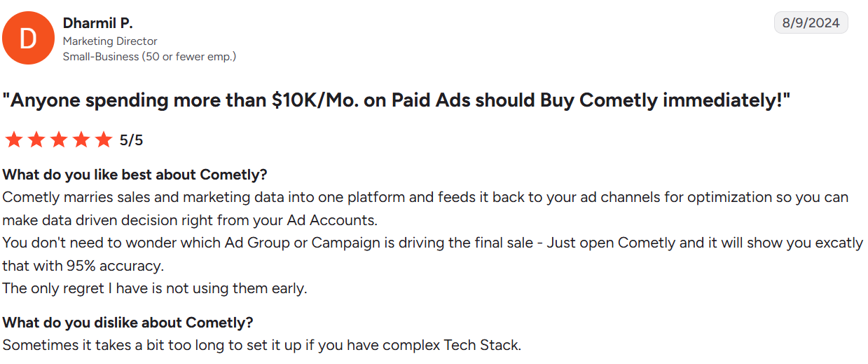Screen dimensions: 868x364
Task: Click the Small-Business company size label
Action: 149,56
